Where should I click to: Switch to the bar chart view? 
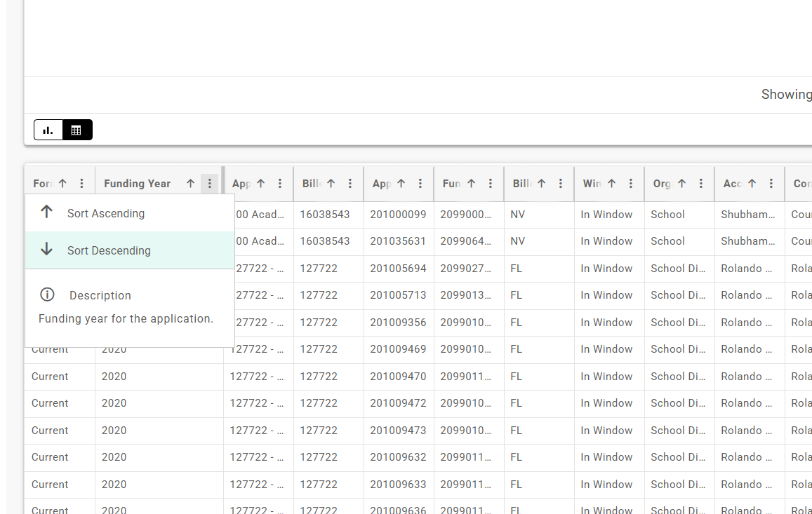(x=48, y=130)
